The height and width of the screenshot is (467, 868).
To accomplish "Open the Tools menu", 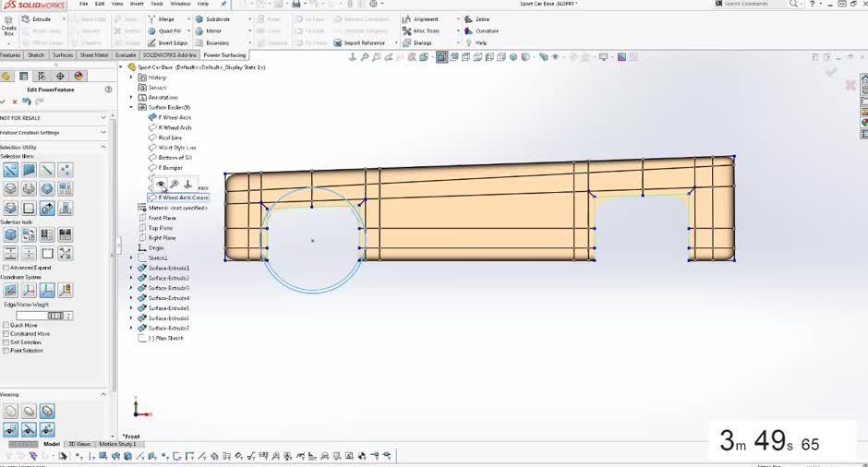I will [157, 4].
